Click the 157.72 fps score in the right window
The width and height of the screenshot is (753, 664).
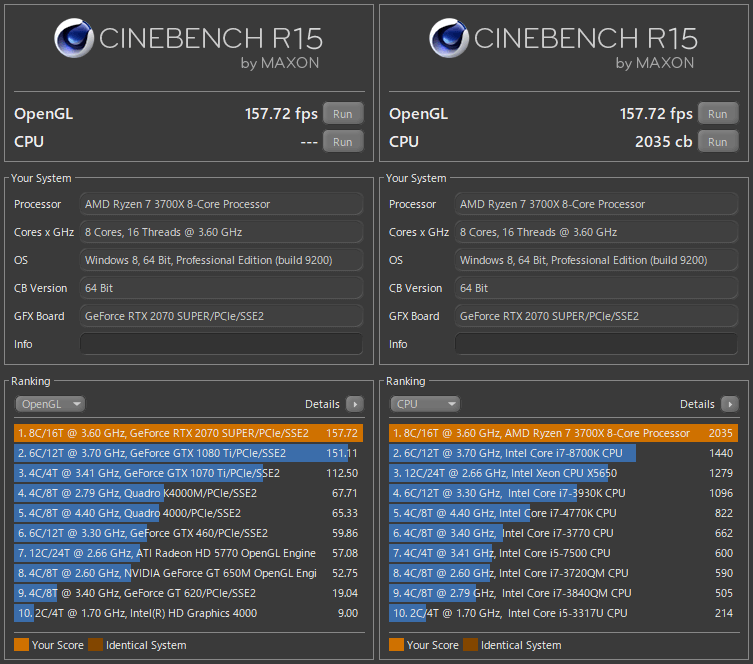[x=656, y=114]
